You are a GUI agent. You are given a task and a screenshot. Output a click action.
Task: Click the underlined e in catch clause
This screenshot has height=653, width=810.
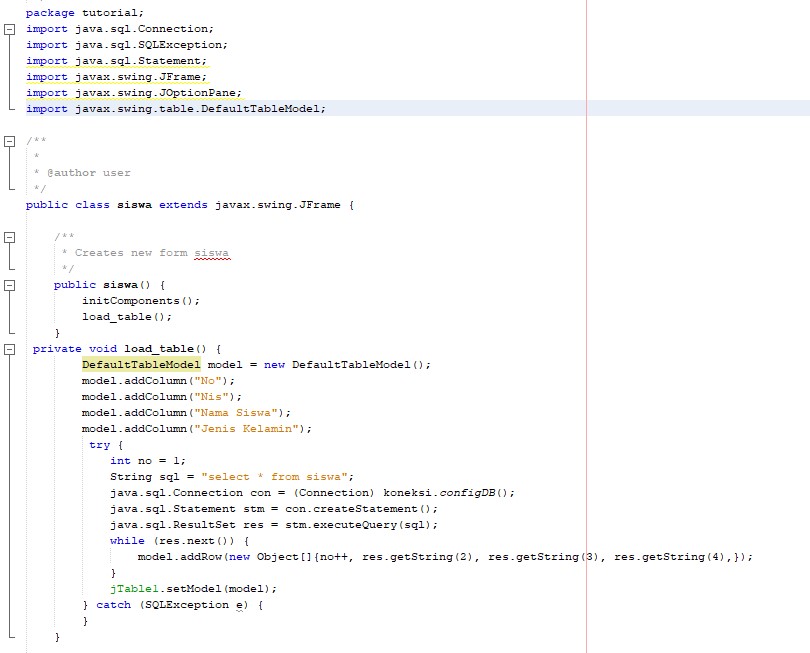tap(240, 605)
